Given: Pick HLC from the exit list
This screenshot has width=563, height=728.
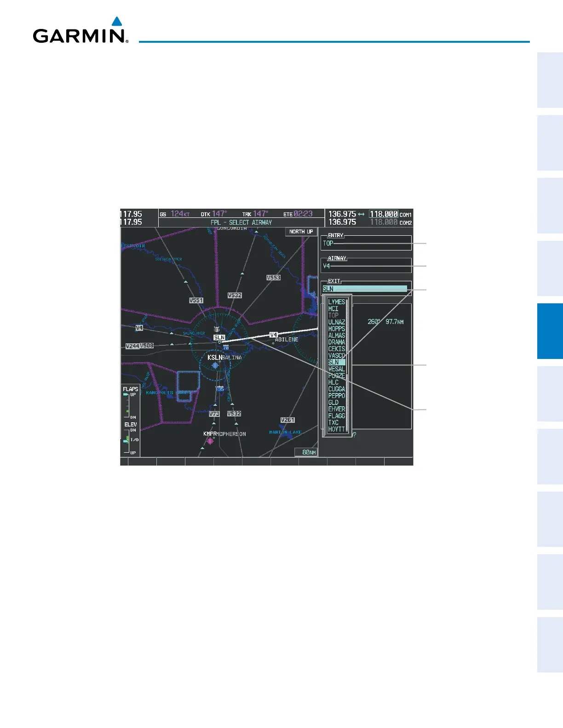Looking at the screenshot, I should tap(333, 382).
